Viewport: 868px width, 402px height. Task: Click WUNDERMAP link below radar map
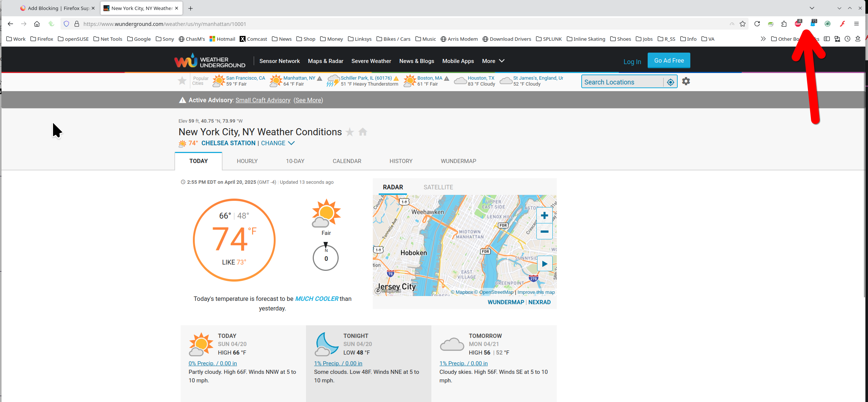click(x=506, y=302)
